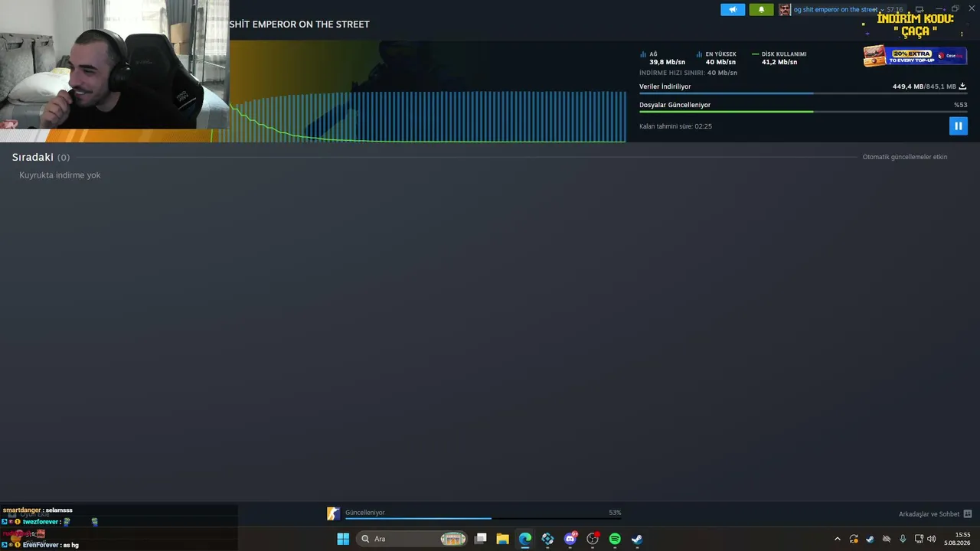Click the profile avatar in Steam's top bar
This screenshot has height=551, width=980.
(x=785, y=9)
